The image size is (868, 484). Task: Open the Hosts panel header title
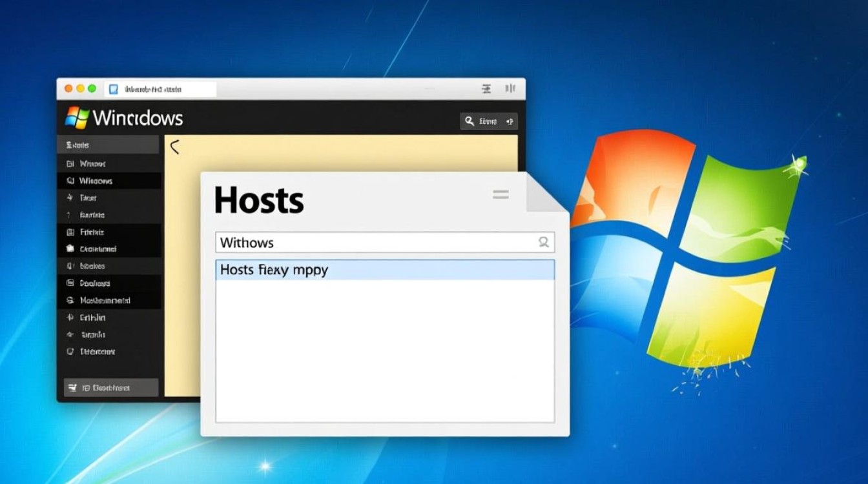tap(258, 200)
